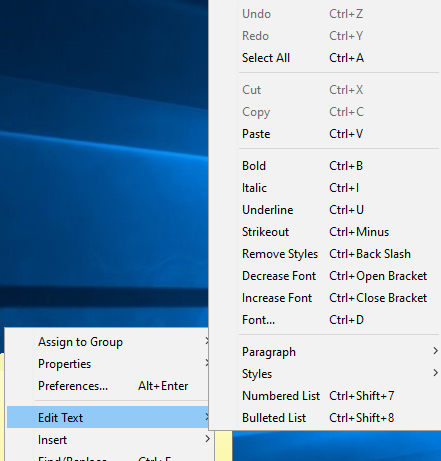441x461 pixels.
Task: Expand the Paragraph submenu
Action: point(324,352)
